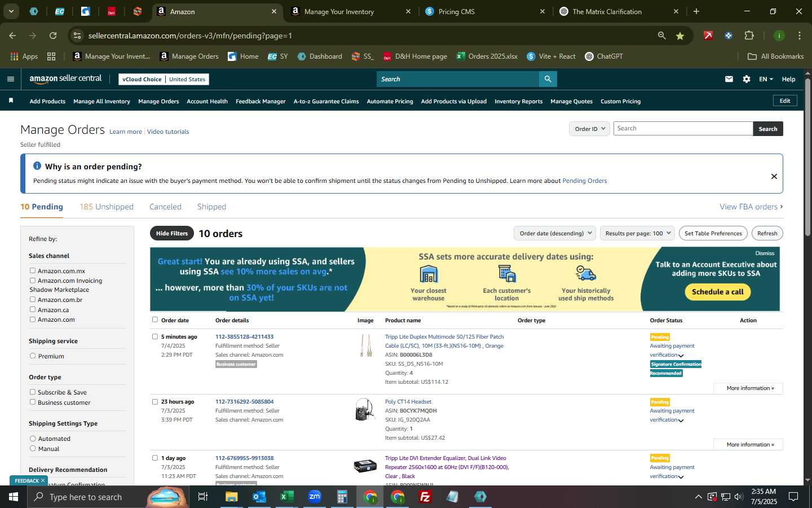Click the browser reload icon
The width and height of the screenshot is (812, 508).
pyautogui.click(x=53, y=36)
